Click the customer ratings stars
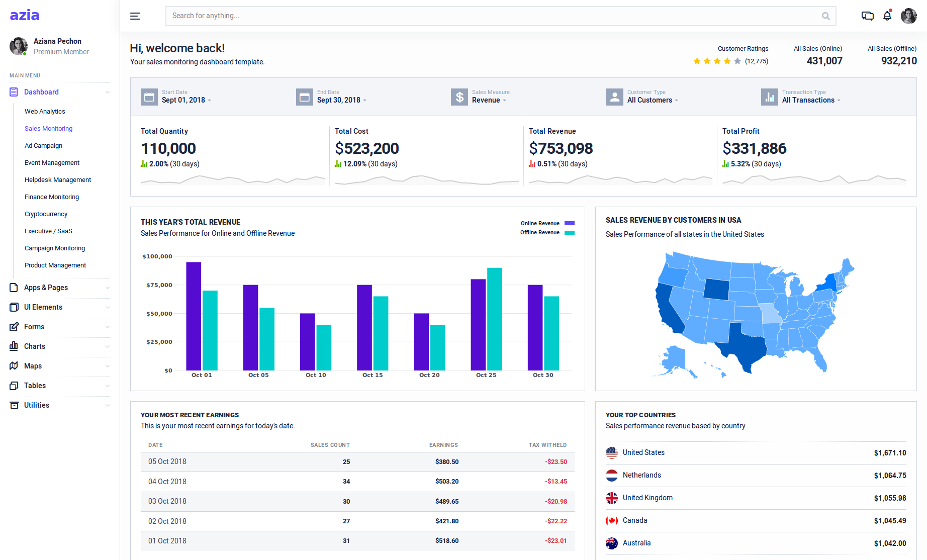 (717, 61)
